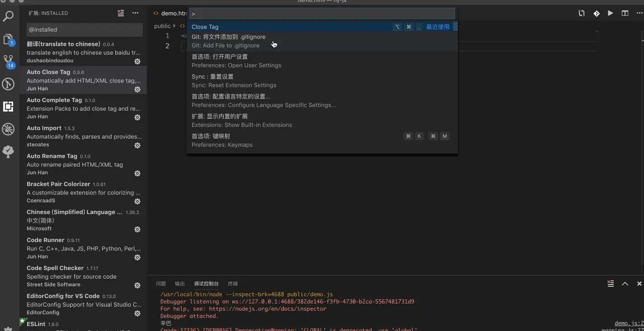
Task: Open Chinese (Simplified) Language gear menu
Action: click(x=137, y=229)
